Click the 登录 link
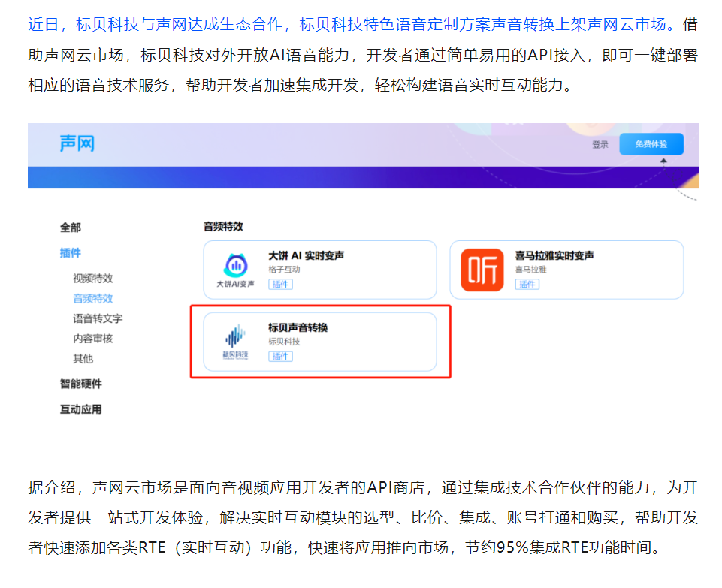Image resolution: width=722 pixels, height=588 pixels. click(x=600, y=145)
